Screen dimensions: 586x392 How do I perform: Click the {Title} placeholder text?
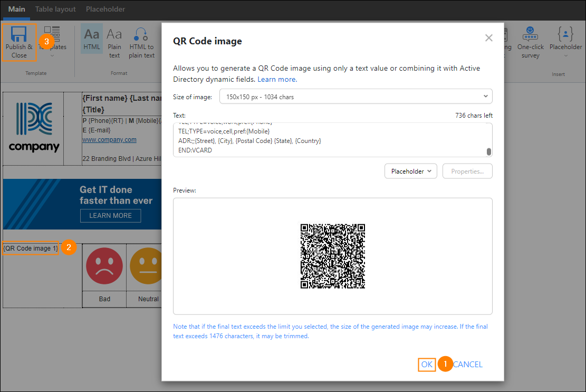(x=93, y=110)
